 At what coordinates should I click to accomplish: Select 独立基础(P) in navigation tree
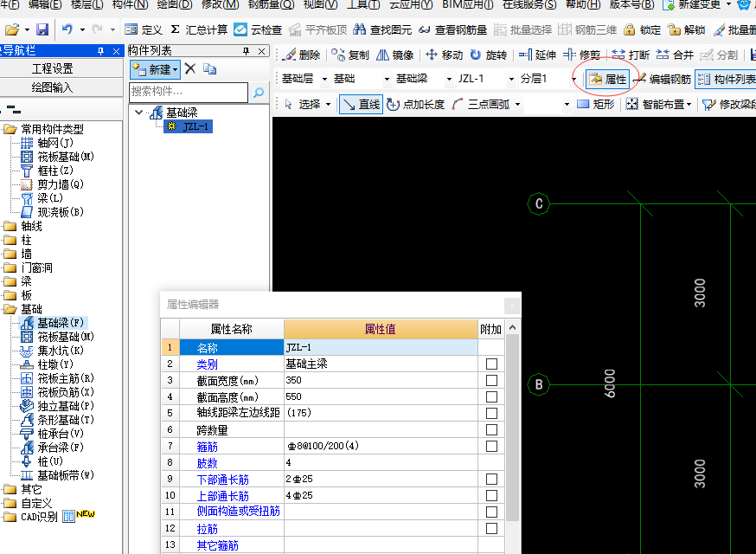point(58,406)
